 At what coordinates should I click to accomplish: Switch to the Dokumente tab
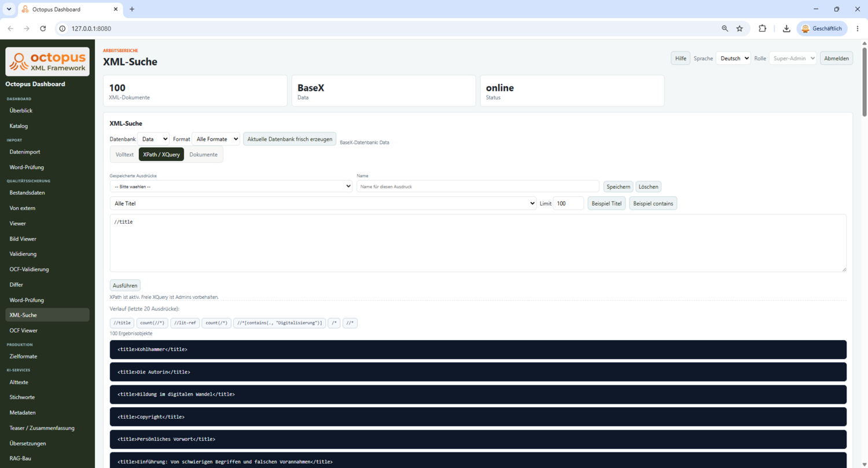(204, 155)
